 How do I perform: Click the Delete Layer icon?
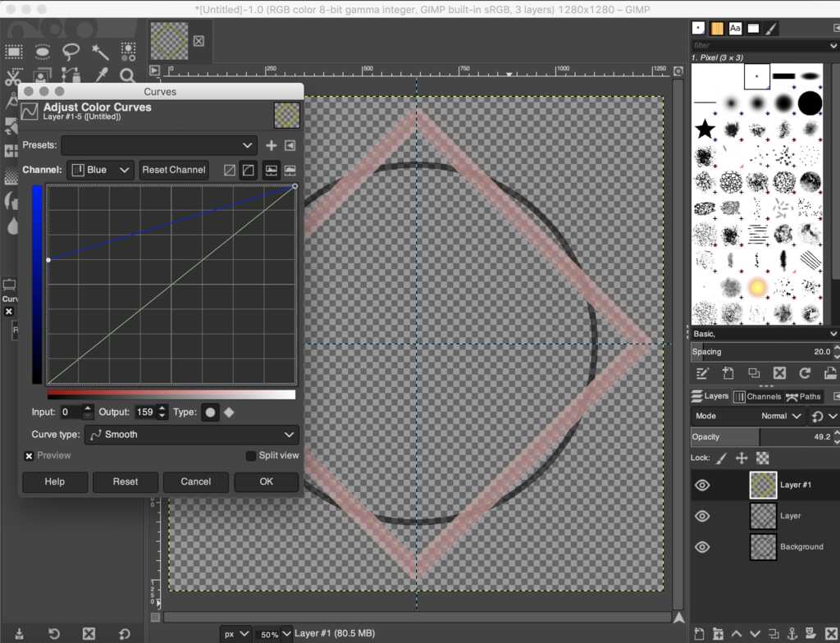coord(831,633)
